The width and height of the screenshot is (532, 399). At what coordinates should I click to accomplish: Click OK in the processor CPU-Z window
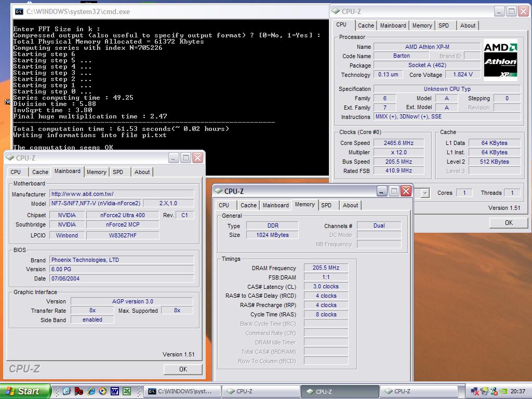pyautogui.click(x=509, y=223)
